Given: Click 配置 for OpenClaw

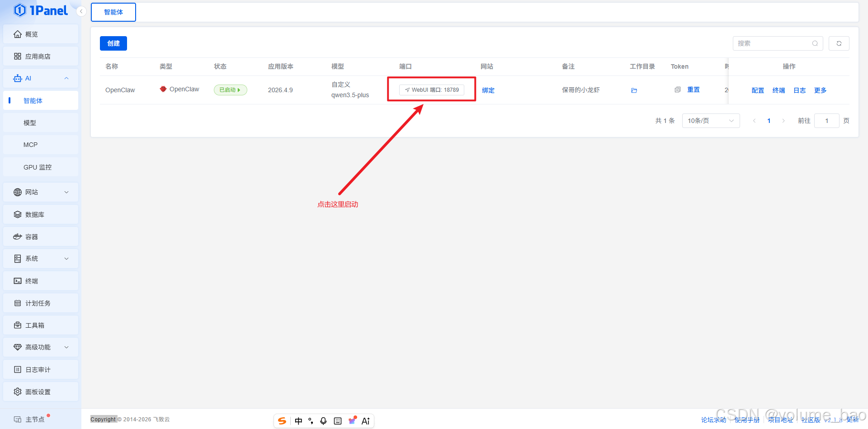Looking at the screenshot, I should (x=758, y=90).
